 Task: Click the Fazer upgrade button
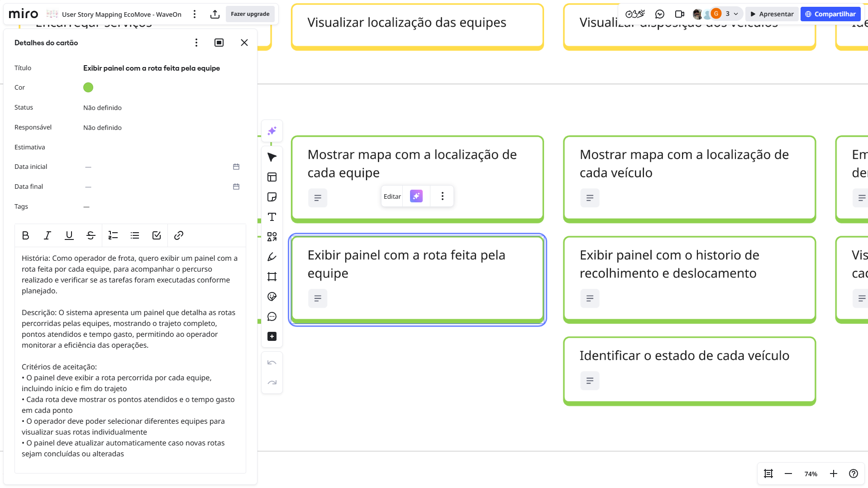250,14
